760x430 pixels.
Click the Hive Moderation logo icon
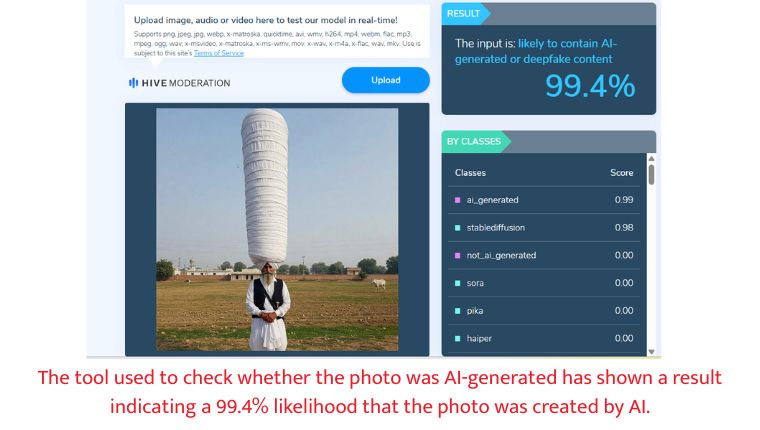tap(133, 83)
